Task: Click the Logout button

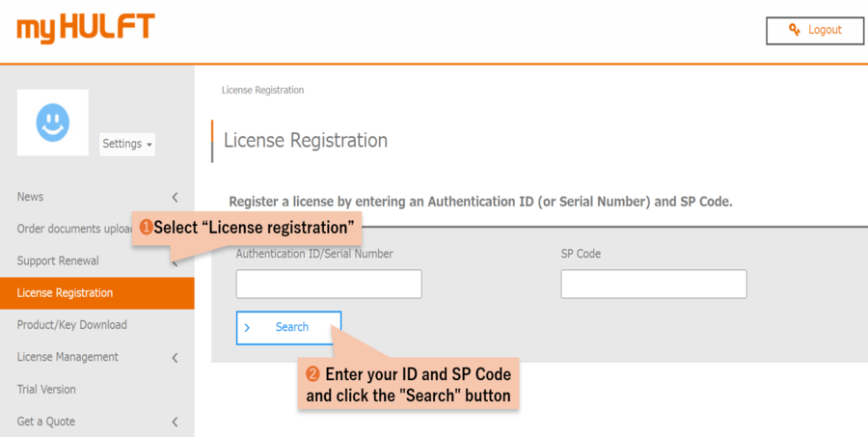Action: [815, 31]
